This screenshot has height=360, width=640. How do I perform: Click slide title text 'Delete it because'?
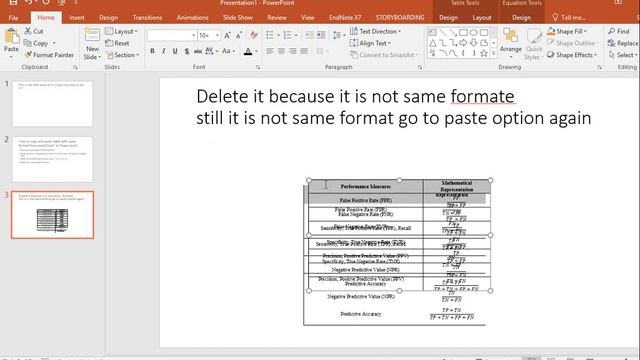coord(264,97)
